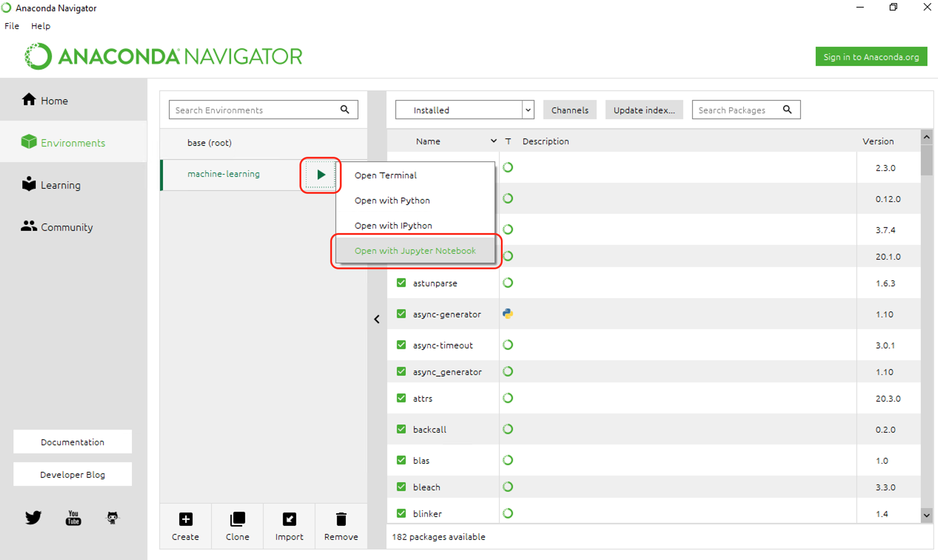This screenshot has width=938, height=560.
Task: Click the conda type icon for blas
Action: click(508, 460)
